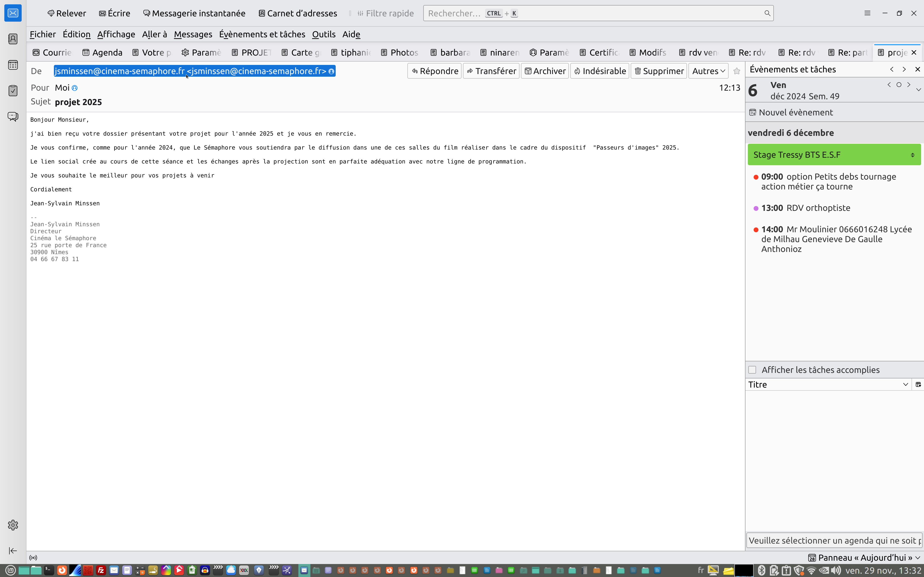Click the online status icon in status bar
The width and height of the screenshot is (924, 577).
click(x=34, y=558)
